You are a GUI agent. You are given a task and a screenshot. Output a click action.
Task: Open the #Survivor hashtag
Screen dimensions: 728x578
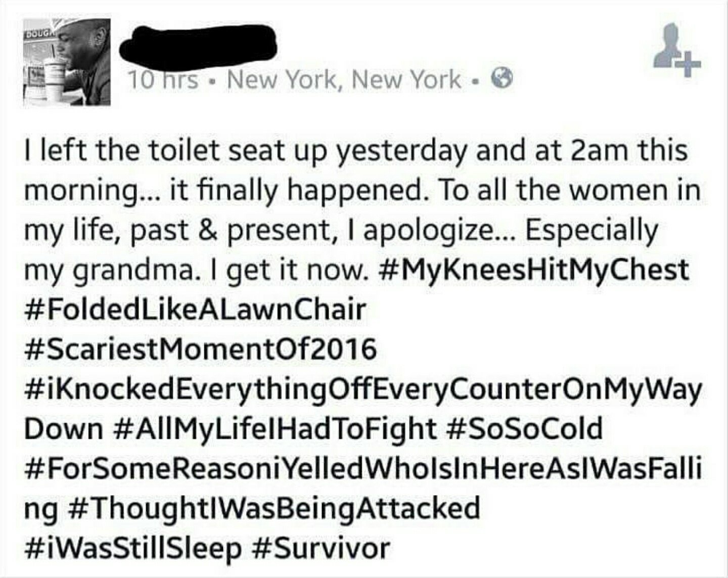[321, 548]
